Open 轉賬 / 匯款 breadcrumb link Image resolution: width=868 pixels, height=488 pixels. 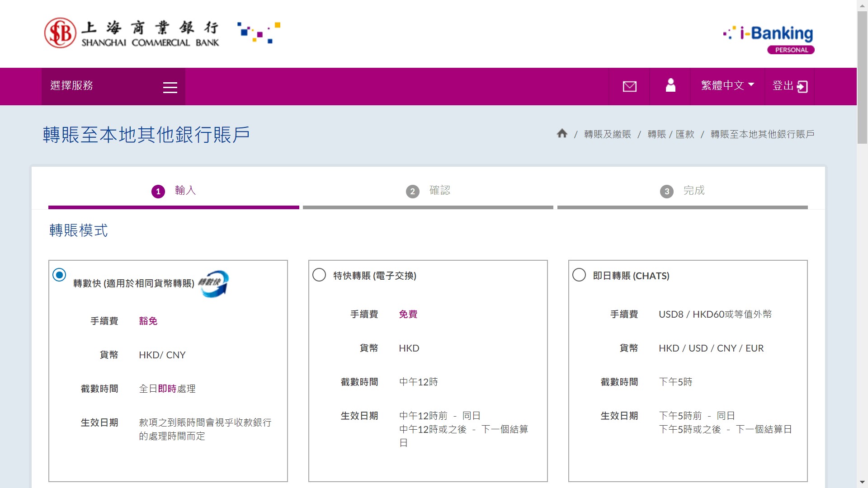tap(670, 134)
